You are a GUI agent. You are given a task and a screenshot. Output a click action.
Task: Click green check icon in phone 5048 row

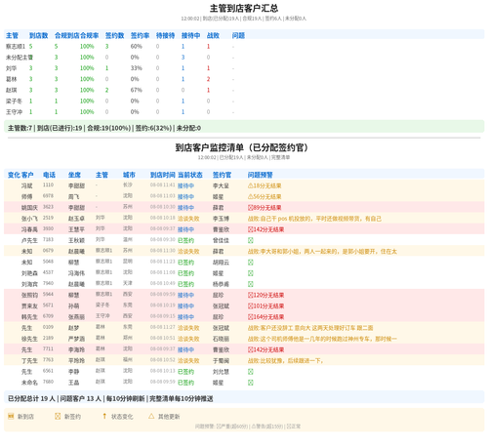pos(251,263)
